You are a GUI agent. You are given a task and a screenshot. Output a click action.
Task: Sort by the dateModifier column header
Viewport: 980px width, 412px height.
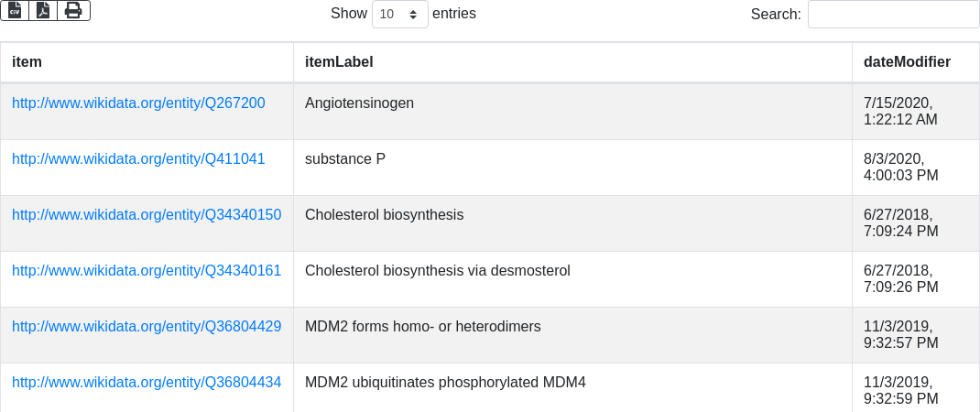point(916,62)
